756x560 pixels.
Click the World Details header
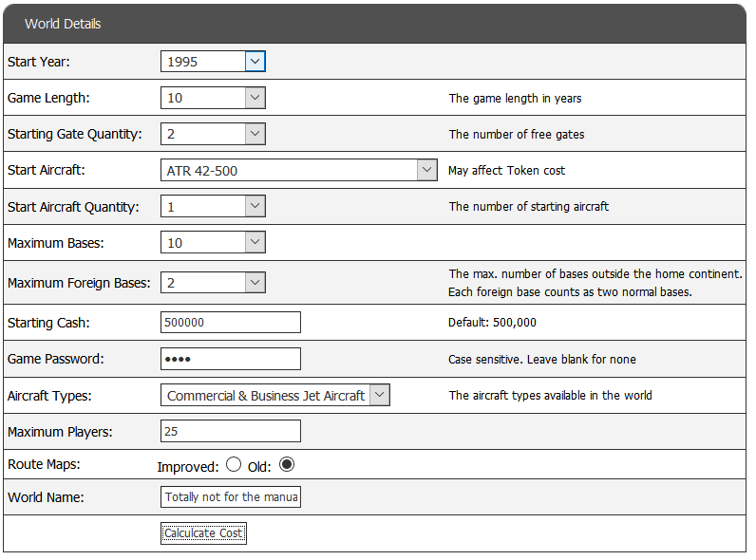(x=63, y=24)
